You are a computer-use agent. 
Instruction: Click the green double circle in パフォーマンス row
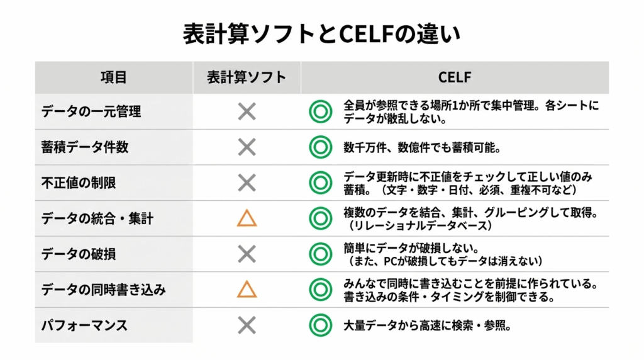(x=320, y=325)
